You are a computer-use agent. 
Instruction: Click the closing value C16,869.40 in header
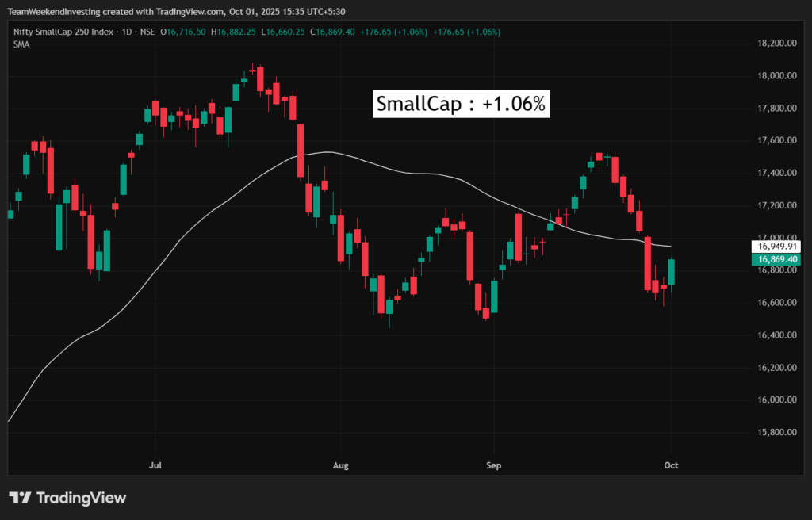tap(332, 32)
